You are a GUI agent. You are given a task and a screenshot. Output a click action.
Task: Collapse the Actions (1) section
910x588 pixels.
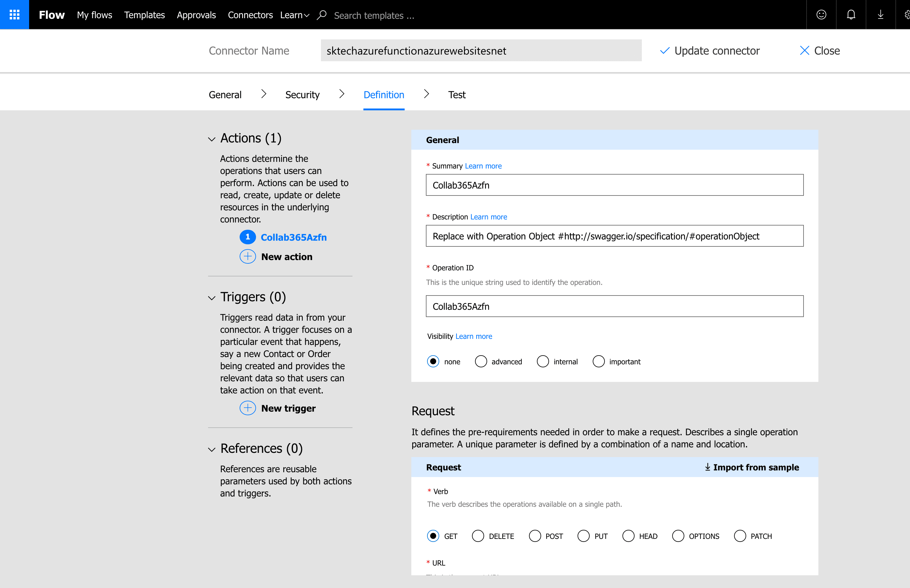[x=212, y=139]
